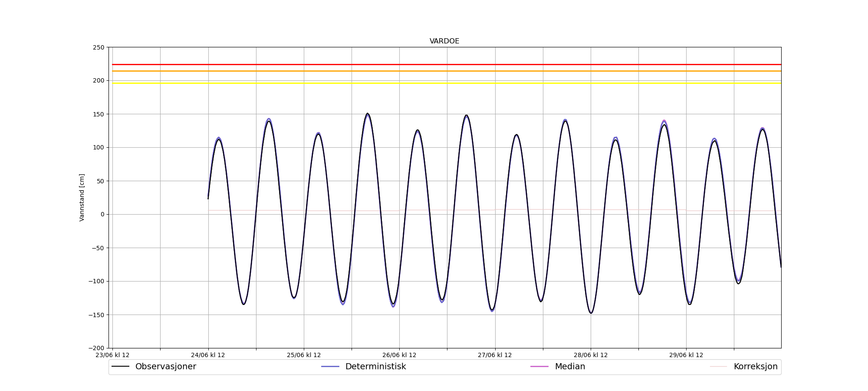Click the magenta Median legend line sample
Screen dimensions: 868x391
tap(539, 367)
